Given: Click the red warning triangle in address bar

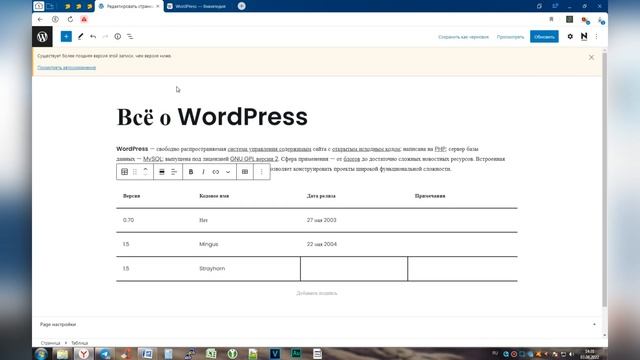Looking at the screenshot, I should click(x=84, y=19).
